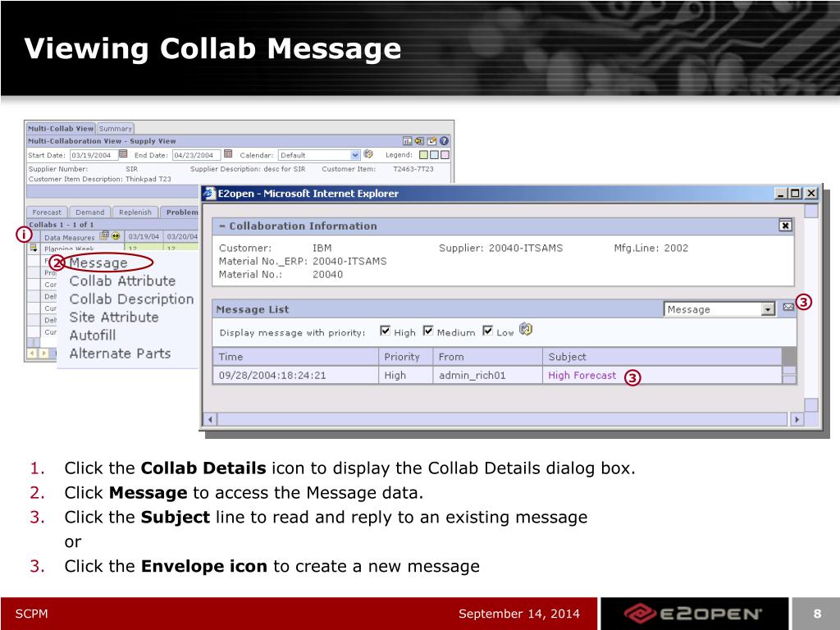Screen dimensions: 840x630
Task: Click the 03/20/04 date column header
Action: (x=181, y=236)
